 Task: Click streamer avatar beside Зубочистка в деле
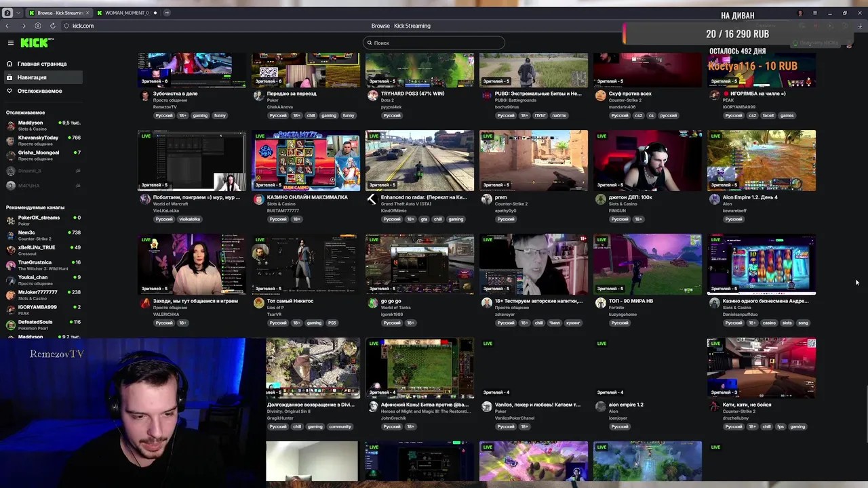[x=144, y=96]
